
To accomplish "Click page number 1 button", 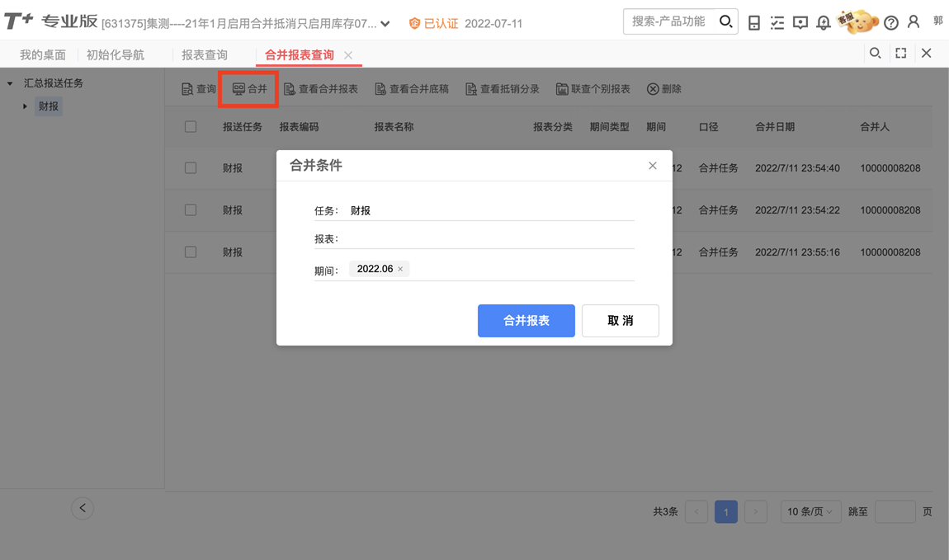I will (x=726, y=511).
